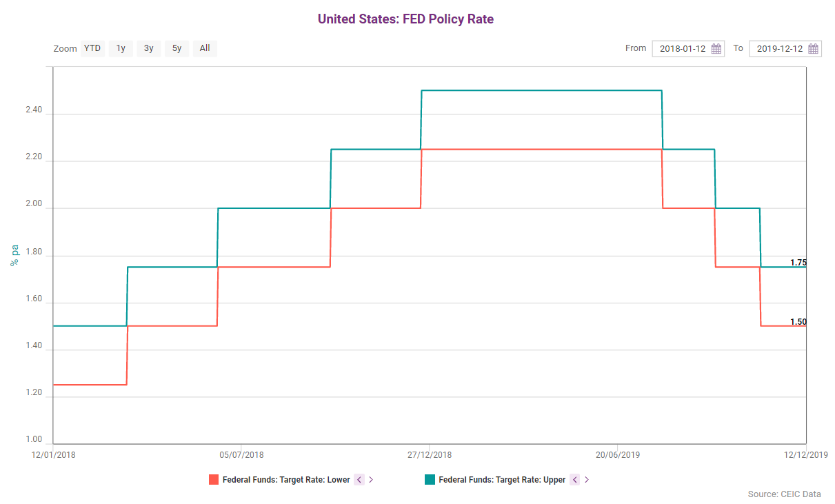Screen dimensions: 835x504
Task: Toggle the Target Rate: Upper series legend
Action: click(502, 480)
